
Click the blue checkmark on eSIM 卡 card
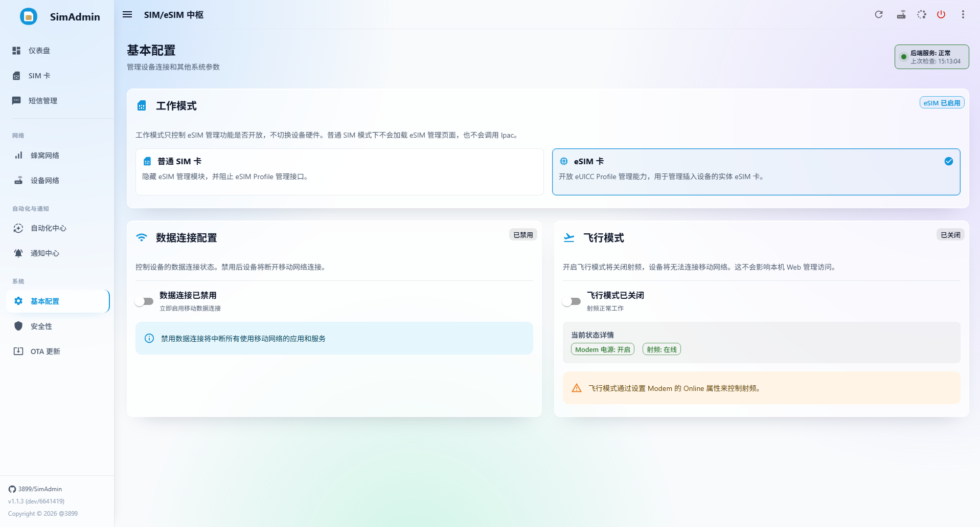click(x=949, y=161)
